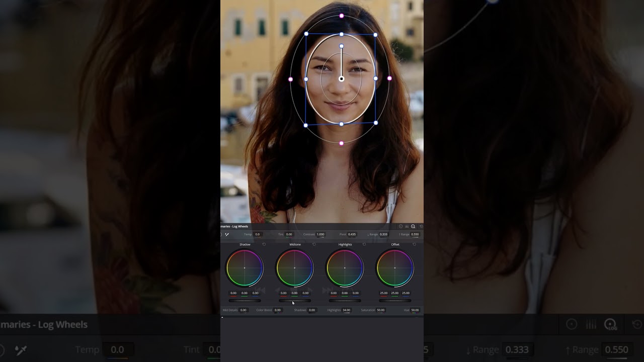Click the Offset red channel value 25.00

pos(383,293)
